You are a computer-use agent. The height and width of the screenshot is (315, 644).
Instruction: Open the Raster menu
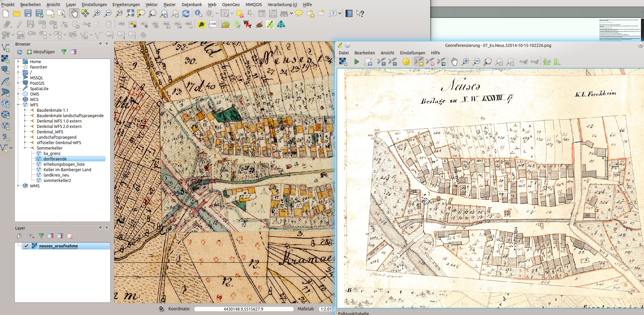point(170,4)
